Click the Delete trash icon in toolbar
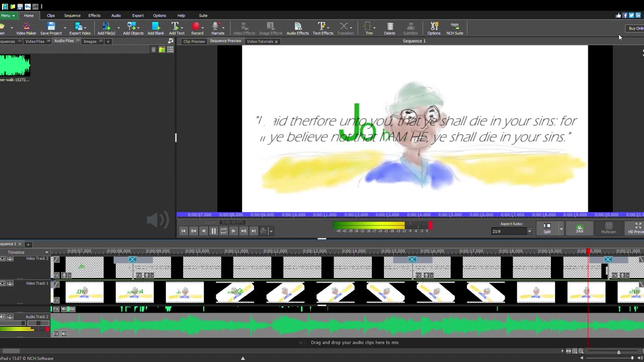This screenshot has height=362, width=644. pyautogui.click(x=390, y=26)
